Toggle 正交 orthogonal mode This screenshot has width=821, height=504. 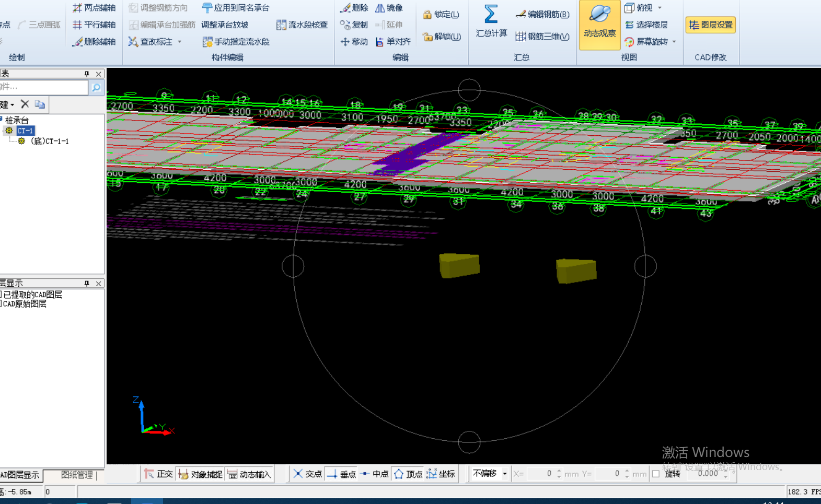158,474
